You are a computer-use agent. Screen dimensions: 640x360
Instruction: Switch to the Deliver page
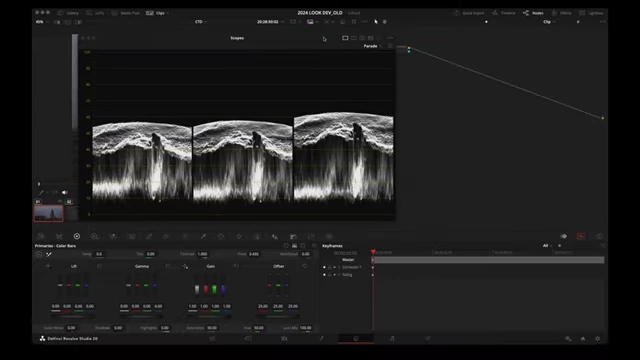[428, 338]
